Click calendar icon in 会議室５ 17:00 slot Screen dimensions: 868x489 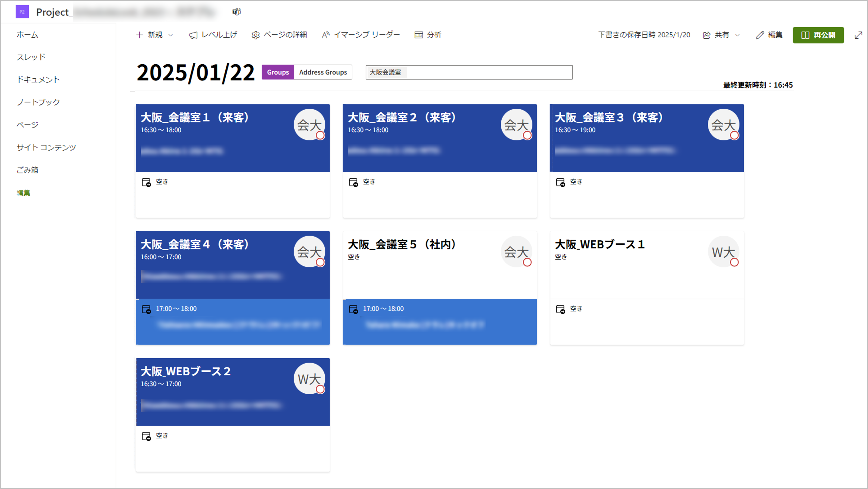[x=353, y=309]
